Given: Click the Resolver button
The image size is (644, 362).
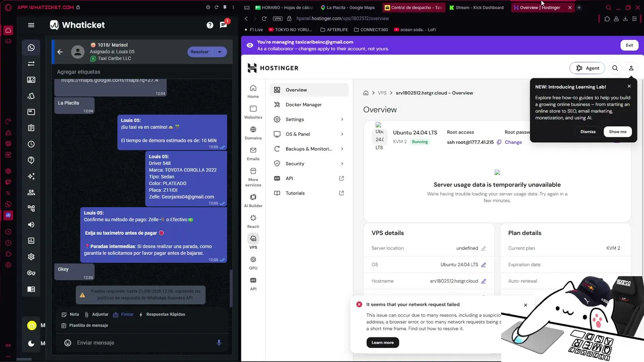Looking at the screenshot, I should pos(200,52).
